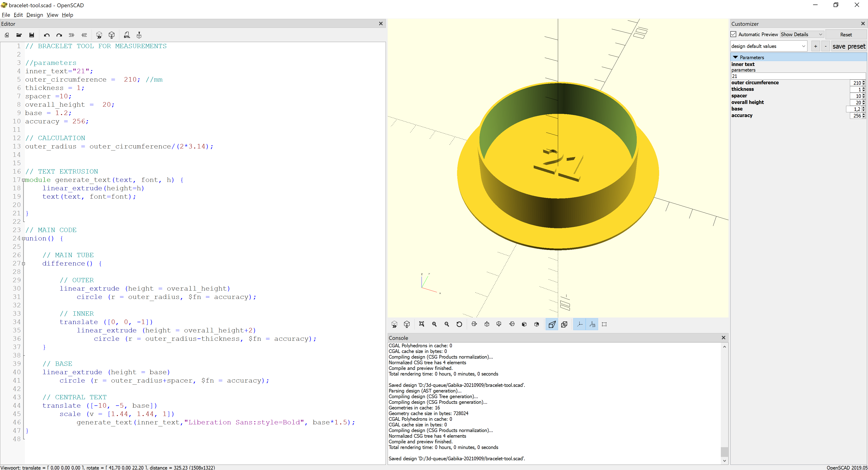This screenshot has width=868, height=470.
Task: Switch to Bottom view
Action: pos(499,324)
